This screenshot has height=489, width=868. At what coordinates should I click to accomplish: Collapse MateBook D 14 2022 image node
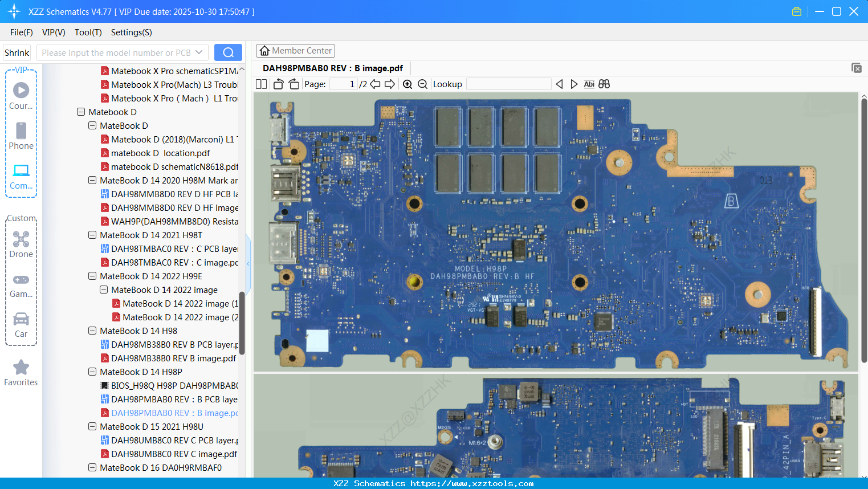click(104, 290)
